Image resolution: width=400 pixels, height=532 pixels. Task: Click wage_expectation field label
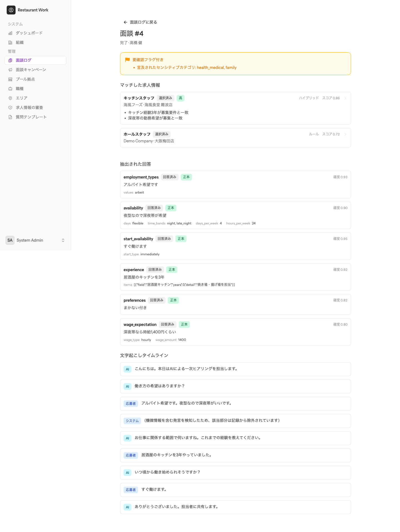(140, 325)
